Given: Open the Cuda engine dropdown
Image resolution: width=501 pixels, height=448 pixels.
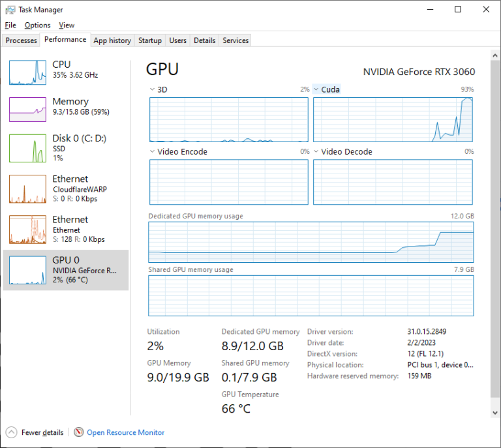Looking at the screenshot, I should (316, 89).
